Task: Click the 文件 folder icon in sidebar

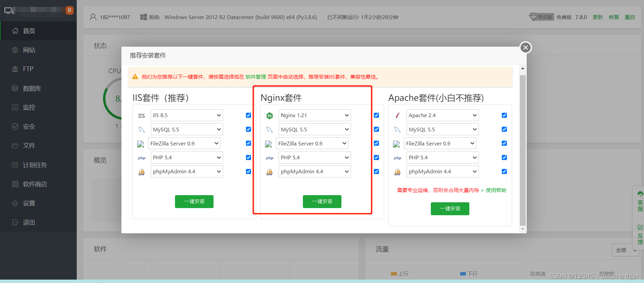Action: point(15,146)
